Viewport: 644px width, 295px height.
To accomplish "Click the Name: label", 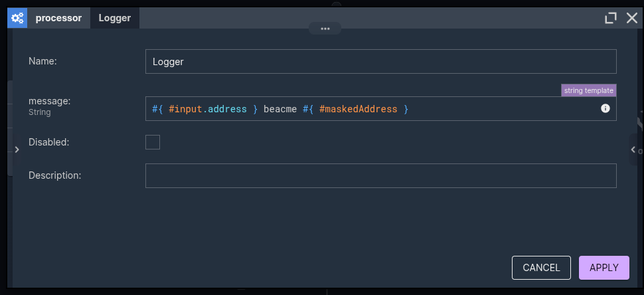I will (x=42, y=61).
